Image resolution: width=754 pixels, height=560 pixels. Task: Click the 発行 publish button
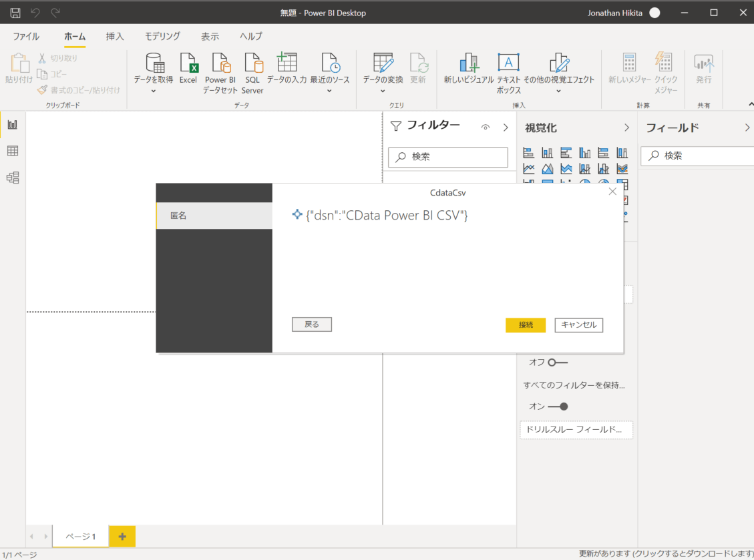(703, 68)
